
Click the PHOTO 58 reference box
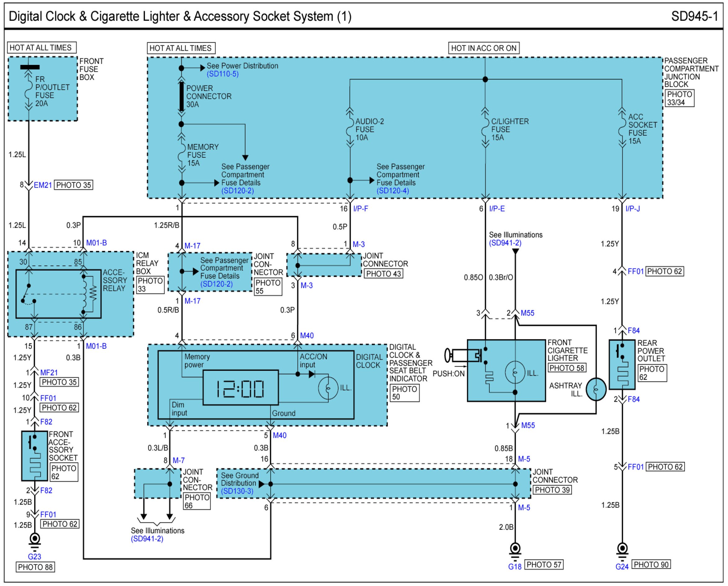567,368
